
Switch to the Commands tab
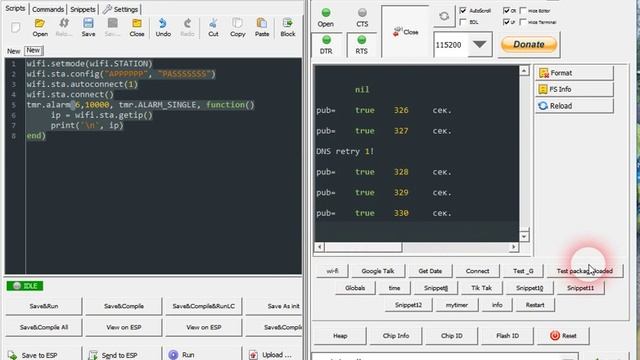click(48, 9)
